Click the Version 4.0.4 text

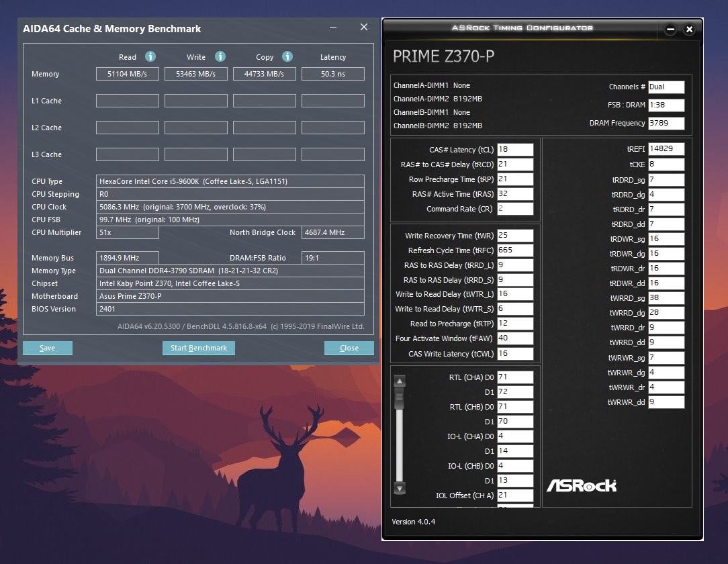413,522
